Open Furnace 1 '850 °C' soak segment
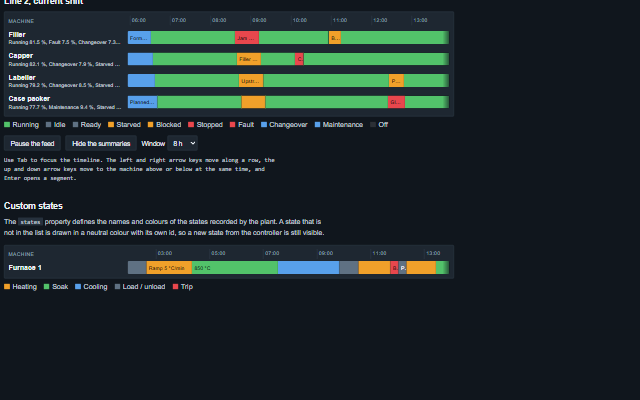The width and height of the screenshot is (640, 400). [235, 268]
